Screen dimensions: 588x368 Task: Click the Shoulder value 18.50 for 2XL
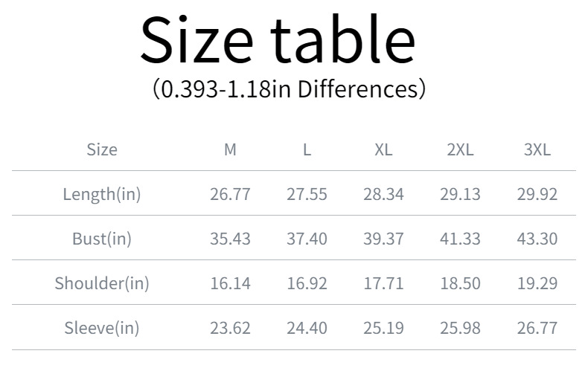460,283
